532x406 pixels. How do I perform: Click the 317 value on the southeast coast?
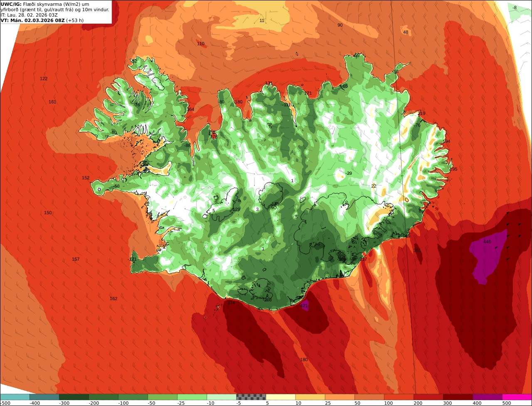364,259
